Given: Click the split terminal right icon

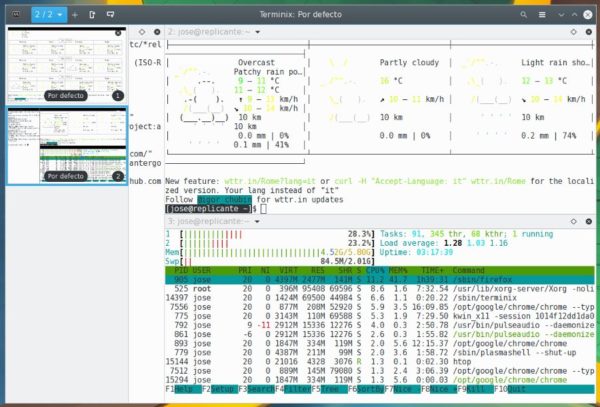Looking at the screenshot, I should tap(92, 15).
